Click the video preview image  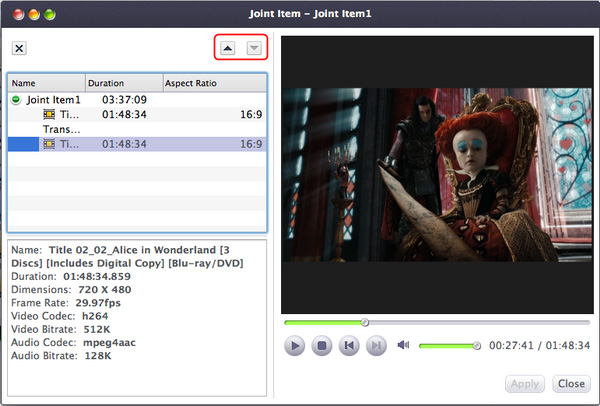pyautogui.click(x=437, y=175)
